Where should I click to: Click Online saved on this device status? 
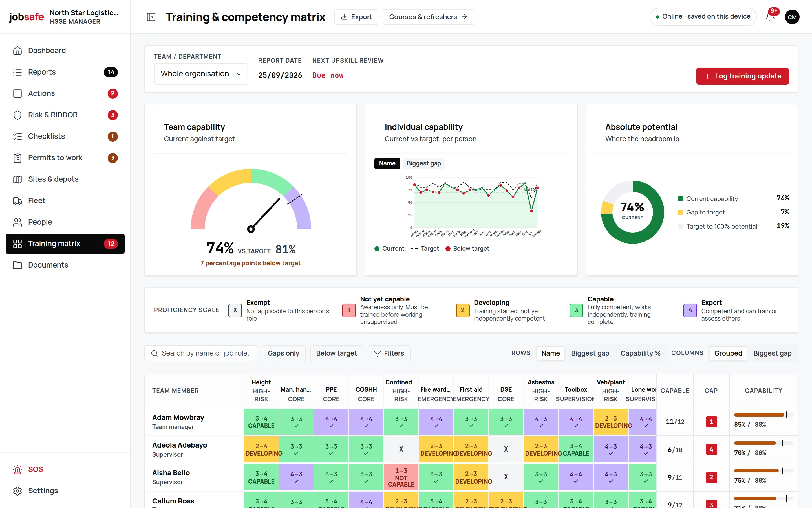[703, 17]
